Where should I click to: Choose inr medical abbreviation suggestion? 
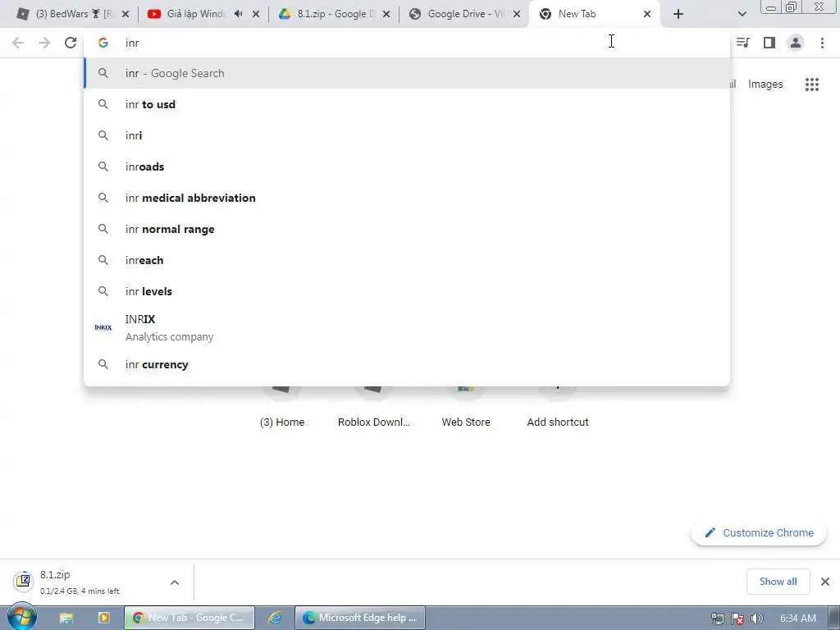point(407,198)
